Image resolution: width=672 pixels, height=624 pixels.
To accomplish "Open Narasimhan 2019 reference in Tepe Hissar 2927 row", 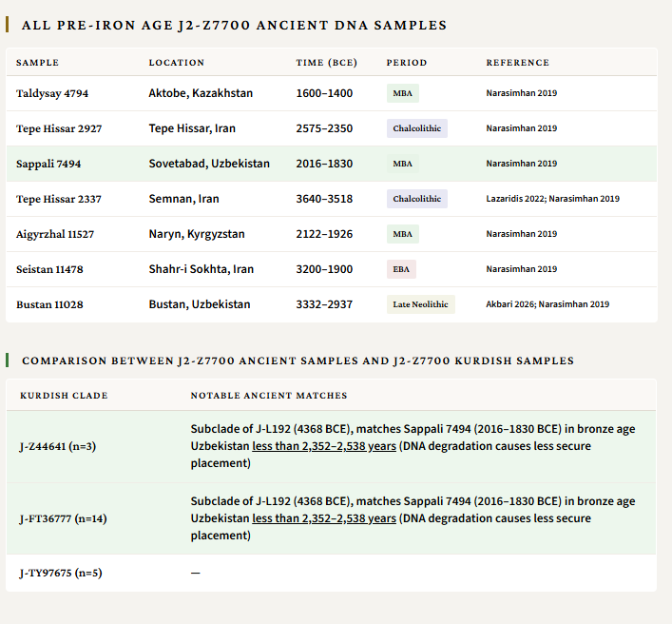I will [x=522, y=128].
